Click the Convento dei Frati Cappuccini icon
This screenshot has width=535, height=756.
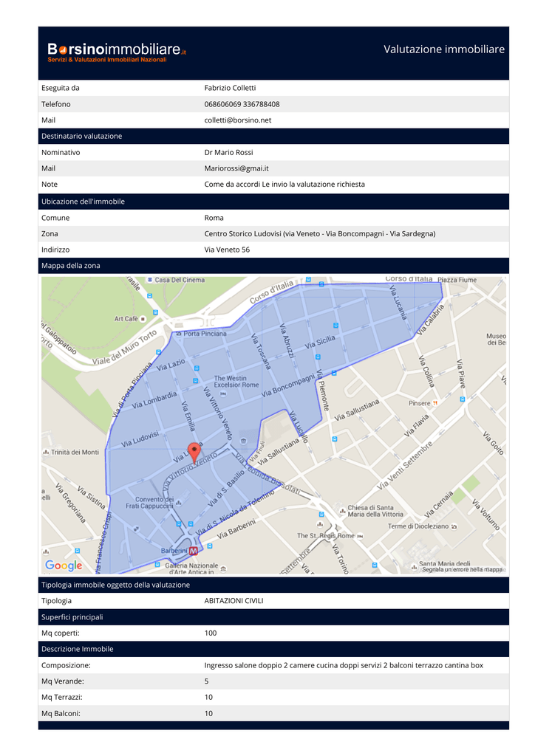[179, 502]
